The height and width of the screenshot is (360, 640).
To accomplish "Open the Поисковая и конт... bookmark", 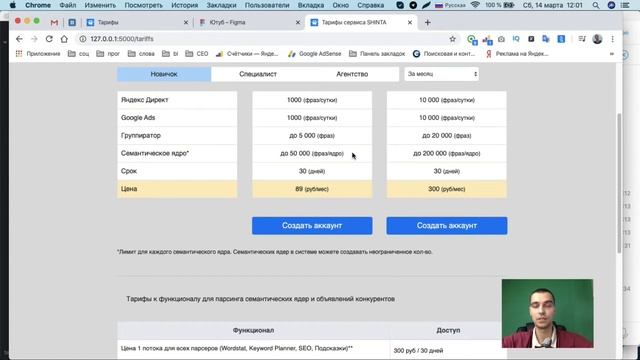I will click(444, 53).
